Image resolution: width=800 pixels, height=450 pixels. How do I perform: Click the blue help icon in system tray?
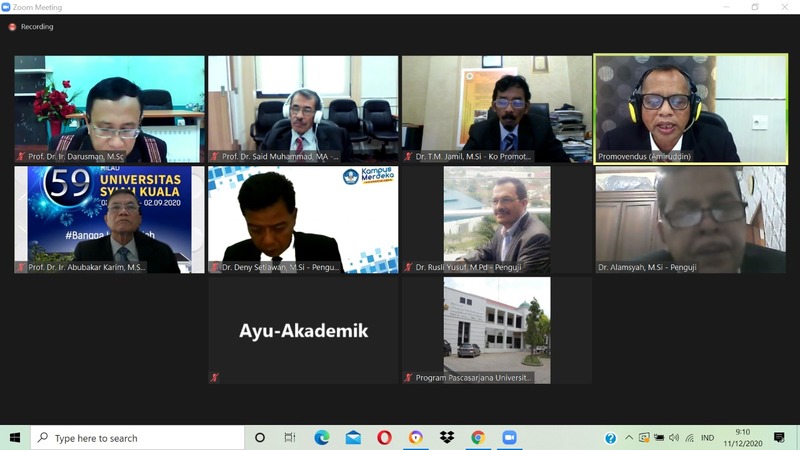click(x=610, y=438)
